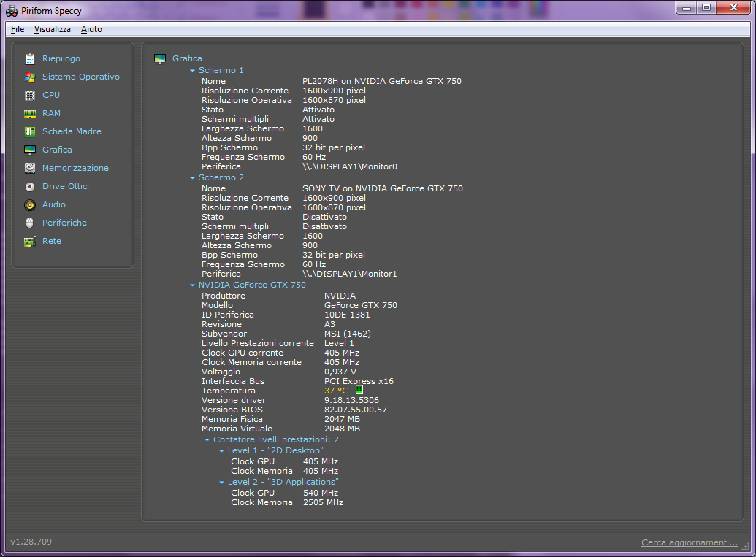Screen dimensions: 756x557
Task: Click Subvendor value MSI (1462)
Action: tap(347, 334)
